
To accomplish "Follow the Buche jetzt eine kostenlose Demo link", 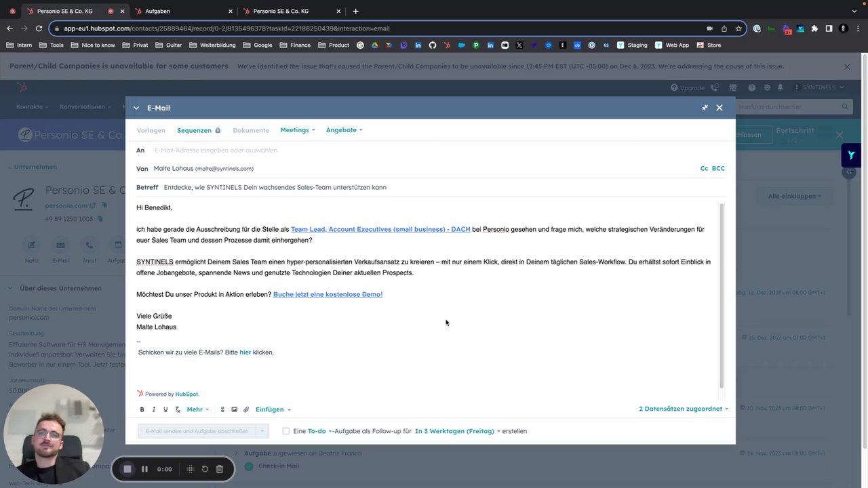I will (328, 294).
